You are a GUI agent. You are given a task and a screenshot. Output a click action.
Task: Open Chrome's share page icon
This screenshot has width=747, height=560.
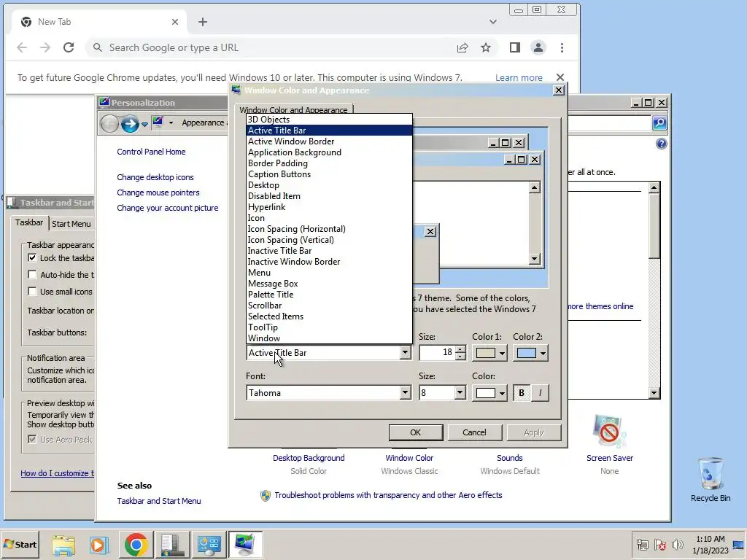pyautogui.click(x=462, y=47)
